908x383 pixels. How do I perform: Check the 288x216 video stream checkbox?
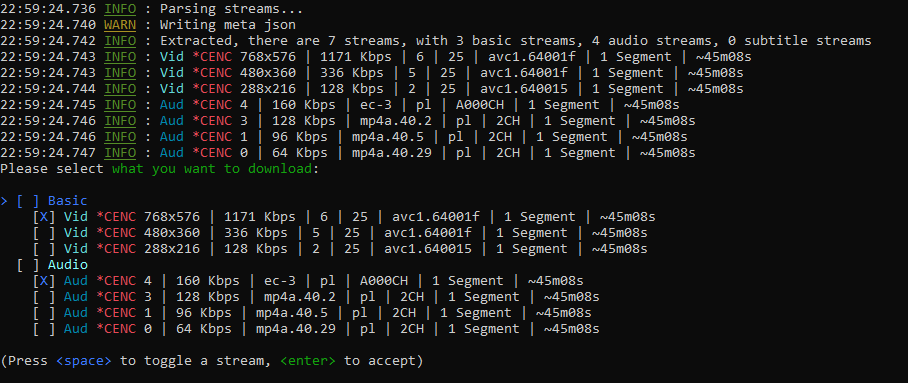44,249
